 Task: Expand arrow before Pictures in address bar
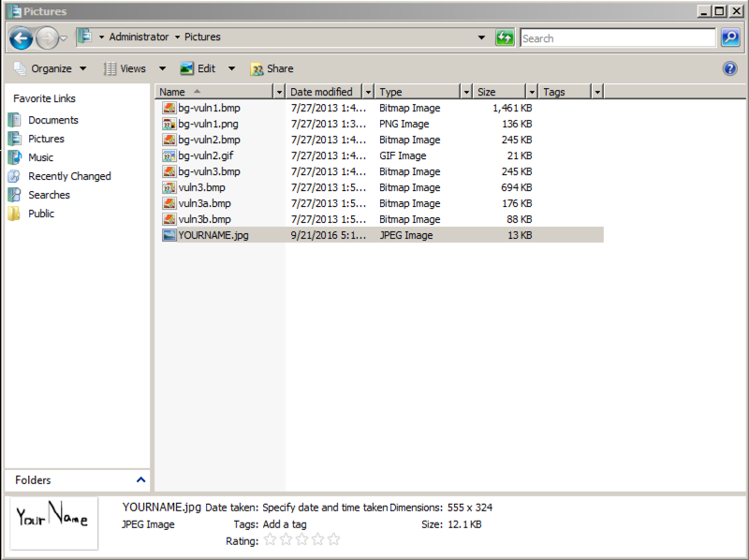pos(177,37)
